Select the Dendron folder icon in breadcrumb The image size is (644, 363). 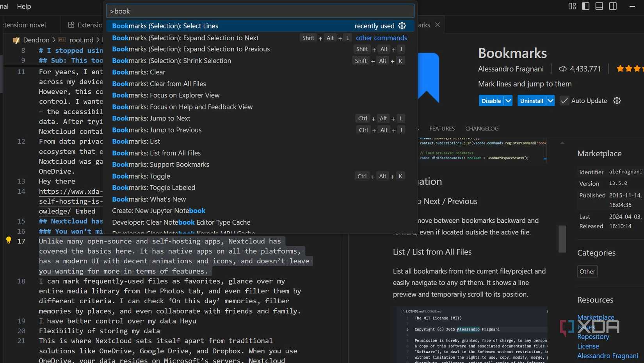point(16,40)
